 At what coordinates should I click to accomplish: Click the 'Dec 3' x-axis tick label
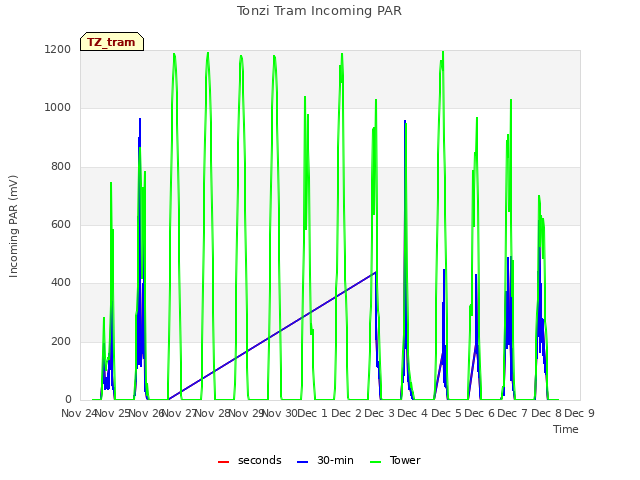click(379, 413)
